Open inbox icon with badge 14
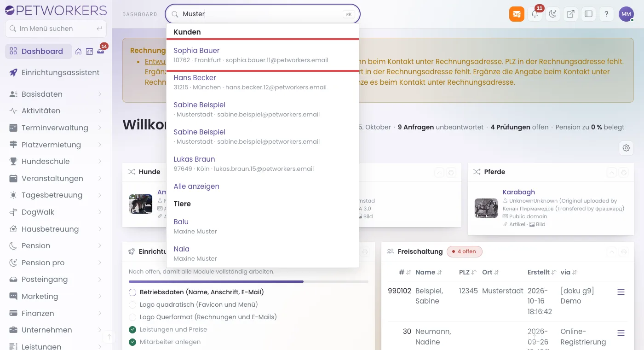 (x=101, y=52)
